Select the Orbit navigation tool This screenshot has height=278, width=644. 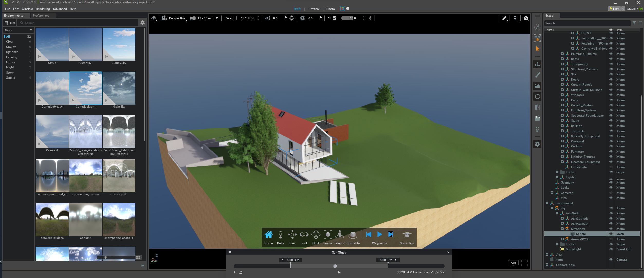pos(316,235)
